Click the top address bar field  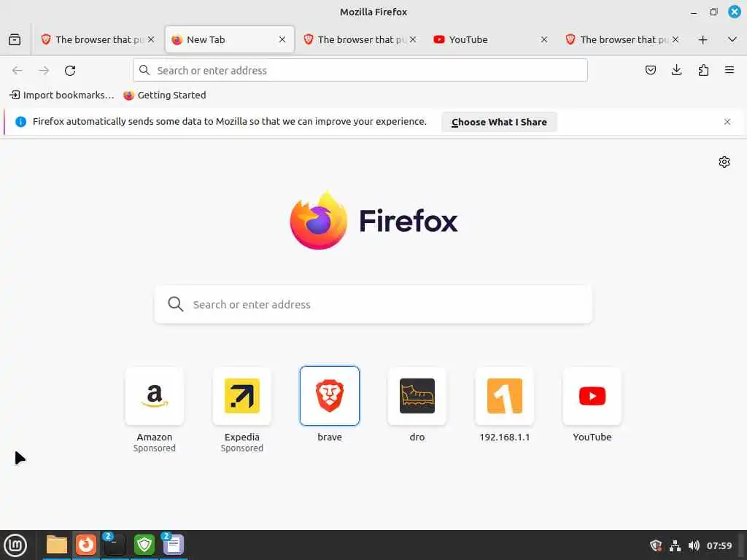coord(360,71)
